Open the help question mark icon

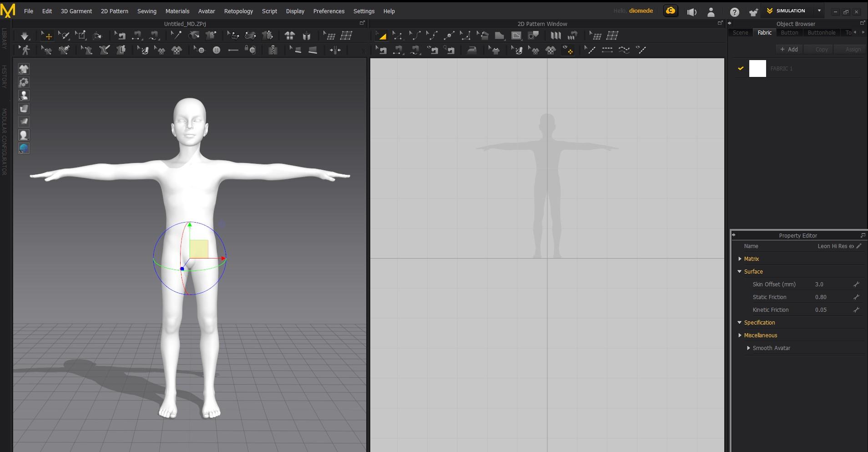coord(734,12)
